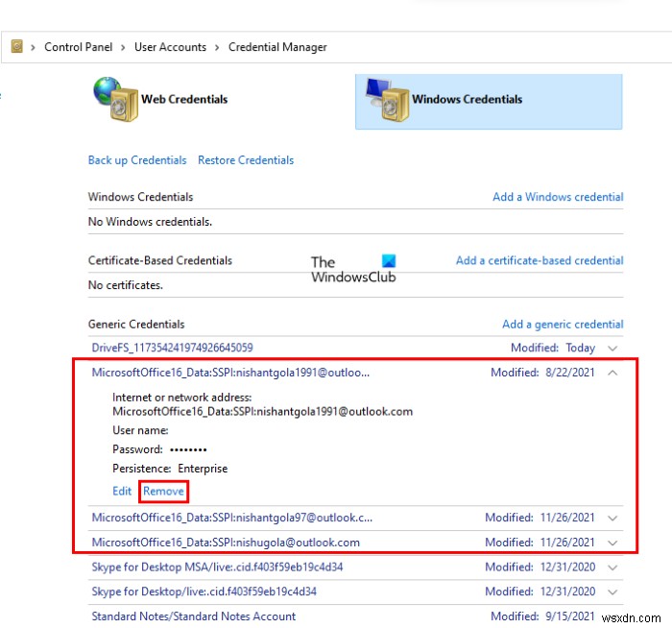Click the Control Panel icon in address bar
The height and width of the screenshot is (628, 672).
[16, 46]
